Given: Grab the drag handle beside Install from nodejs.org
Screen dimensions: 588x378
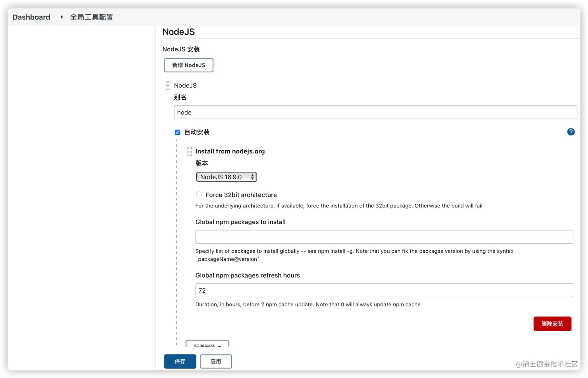Looking at the screenshot, I should coord(189,151).
